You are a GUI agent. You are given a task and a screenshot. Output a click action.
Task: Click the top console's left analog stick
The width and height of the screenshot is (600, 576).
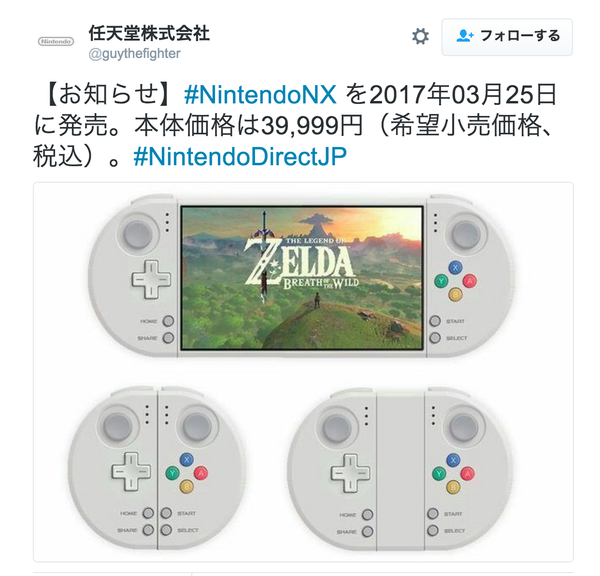(137, 234)
